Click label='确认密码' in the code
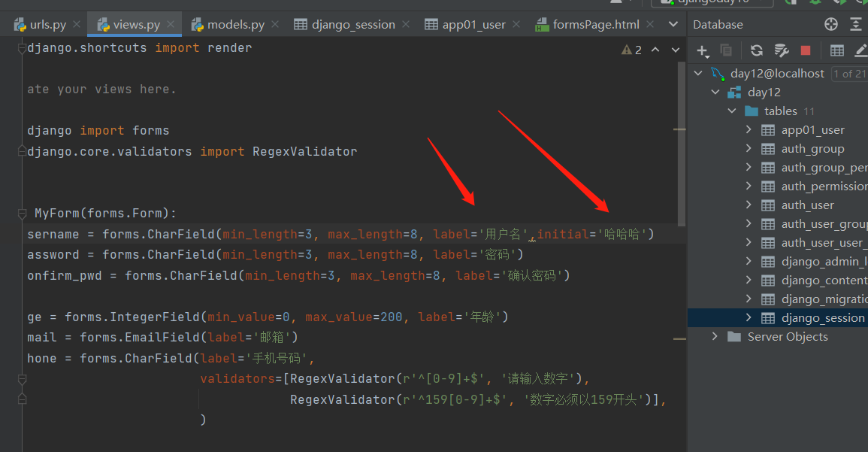This screenshot has width=868, height=452. point(509,275)
